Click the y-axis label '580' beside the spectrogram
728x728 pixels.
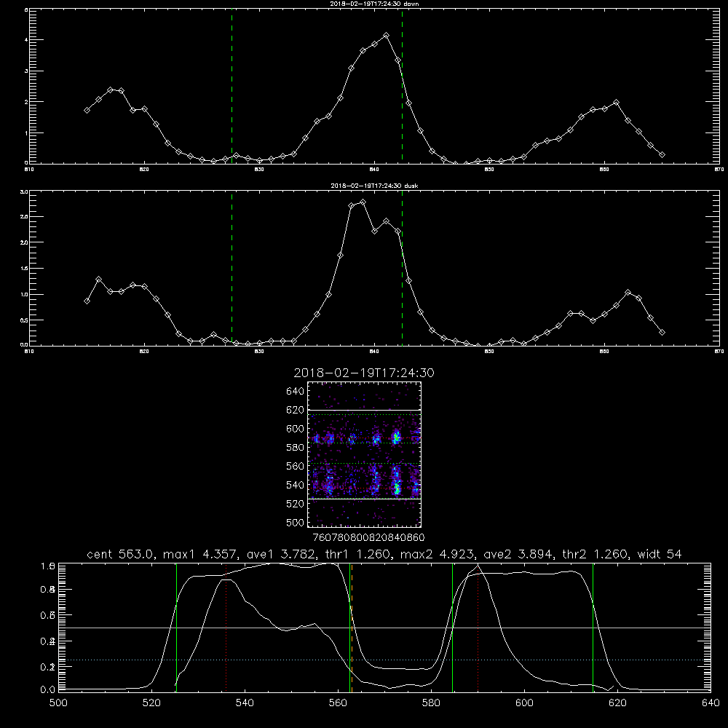296,448
